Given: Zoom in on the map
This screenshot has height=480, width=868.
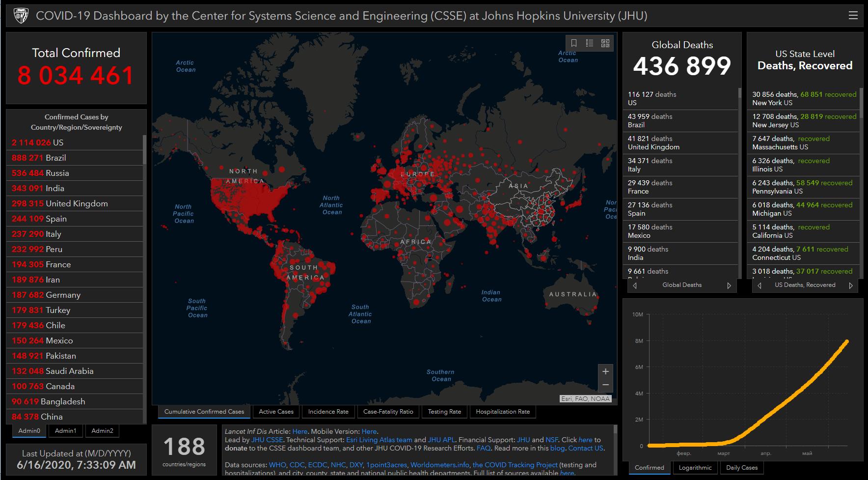Looking at the screenshot, I should coord(605,371).
